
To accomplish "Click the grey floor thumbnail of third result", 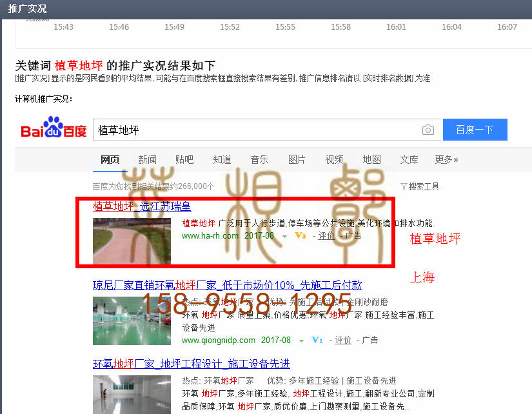I will (x=132, y=395).
